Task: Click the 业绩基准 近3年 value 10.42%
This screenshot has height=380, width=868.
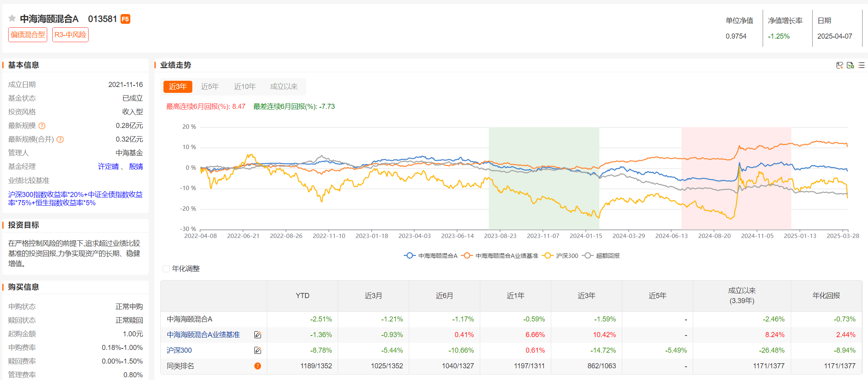Action: tap(604, 335)
